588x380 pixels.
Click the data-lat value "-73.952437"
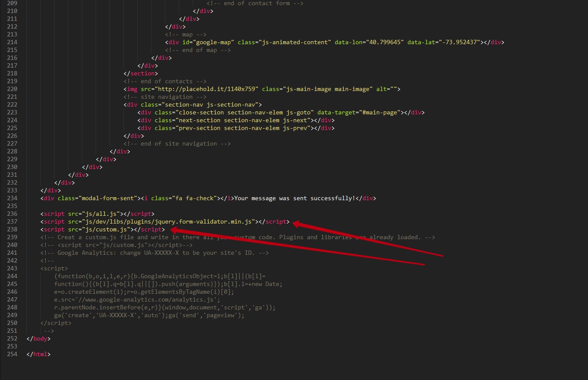pyautogui.click(x=459, y=42)
